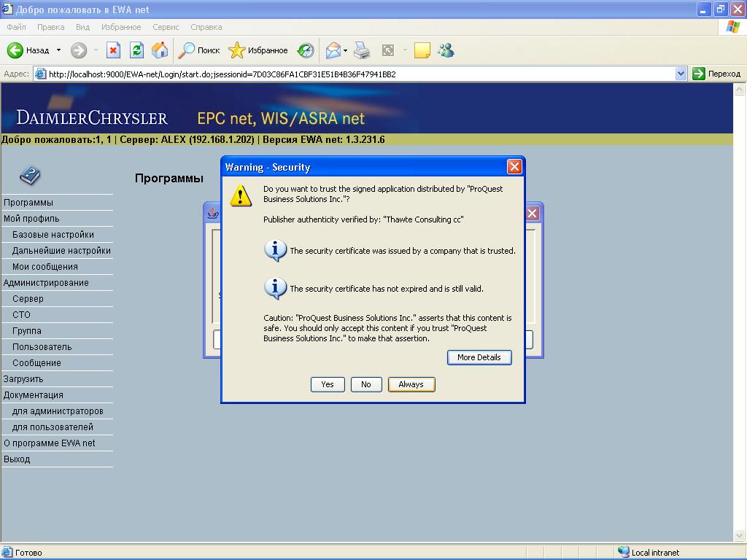Click the Local intranet zone status icon

point(623,552)
